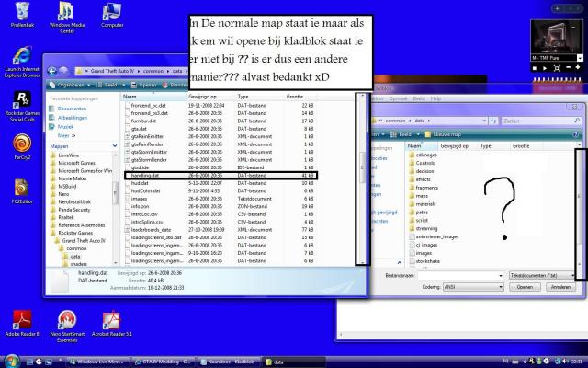
Task: Click the Nieuwe map button in the Open dialog
Action: (443, 134)
